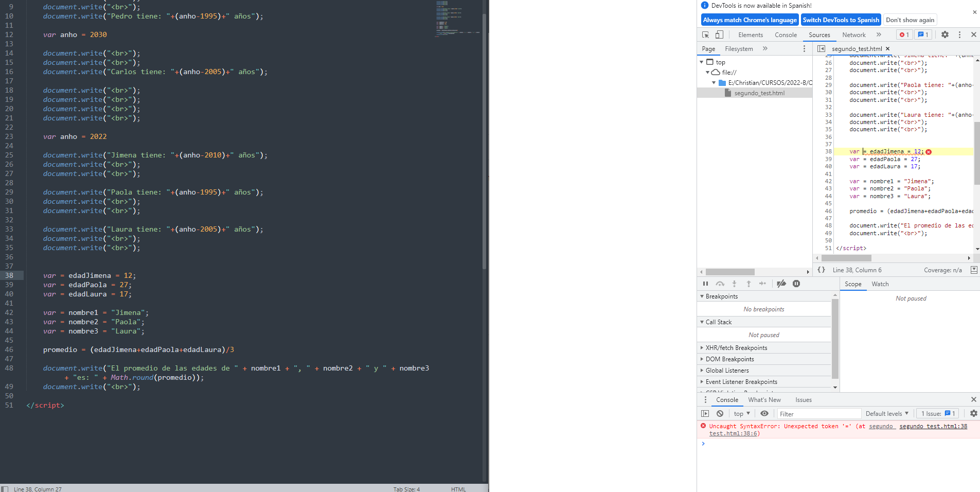Click the Don't show again button
Screen dimensions: 980x492
[910, 20]
